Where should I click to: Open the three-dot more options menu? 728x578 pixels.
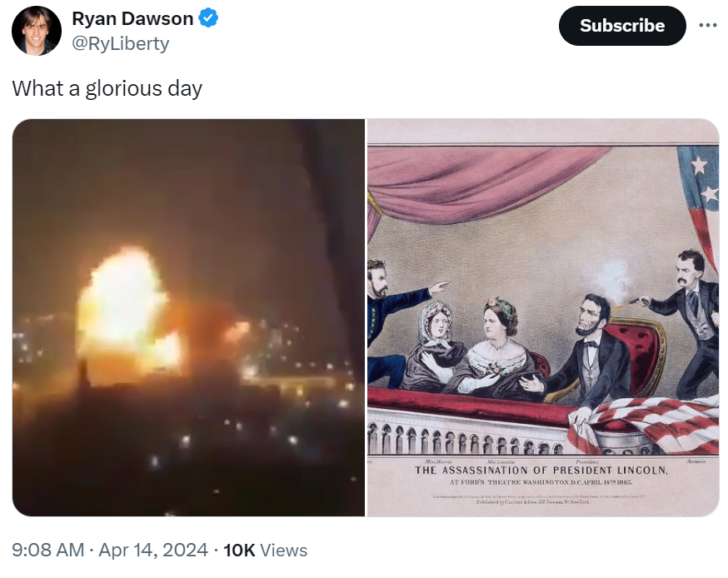click(707, 26)
